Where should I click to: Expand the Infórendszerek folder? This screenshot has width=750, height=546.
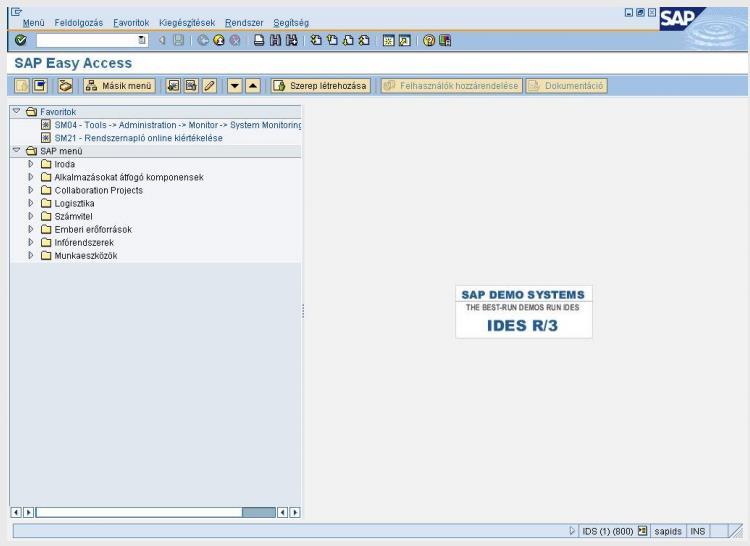[31, 242]
